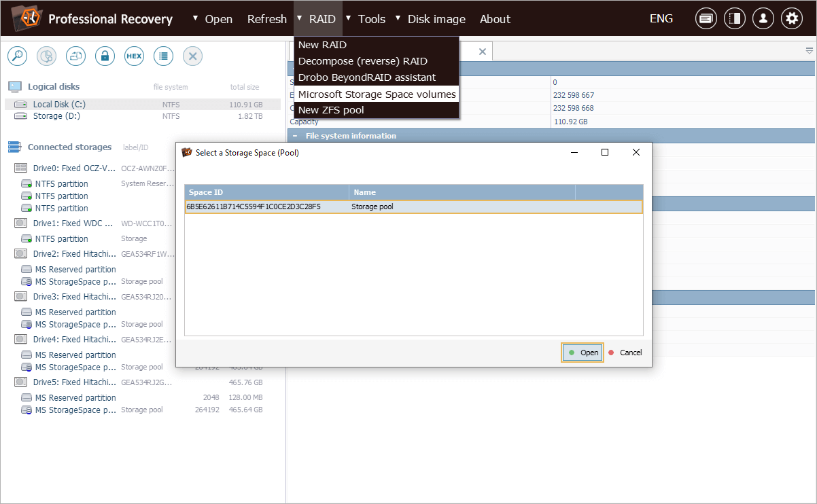Click the Drive4 hard disk icon
The image size is (817, 504).
21,339
